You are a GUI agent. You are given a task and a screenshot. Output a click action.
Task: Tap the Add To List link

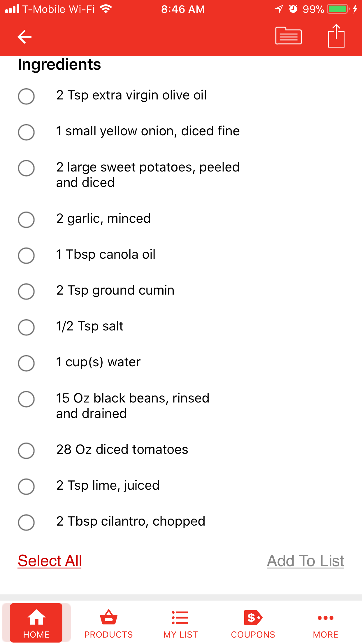(x=305, y=561)
